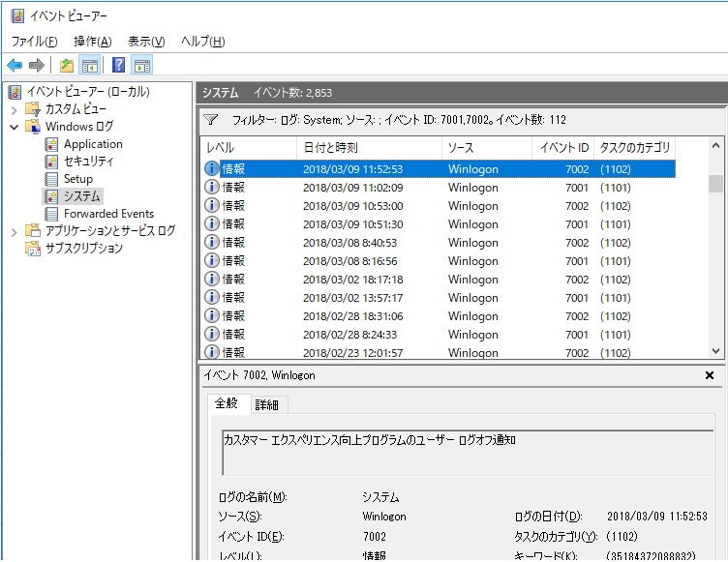Open the ファイル(F) menu
The width and height of the screenshot is (728, 562).
click(34, 42)
